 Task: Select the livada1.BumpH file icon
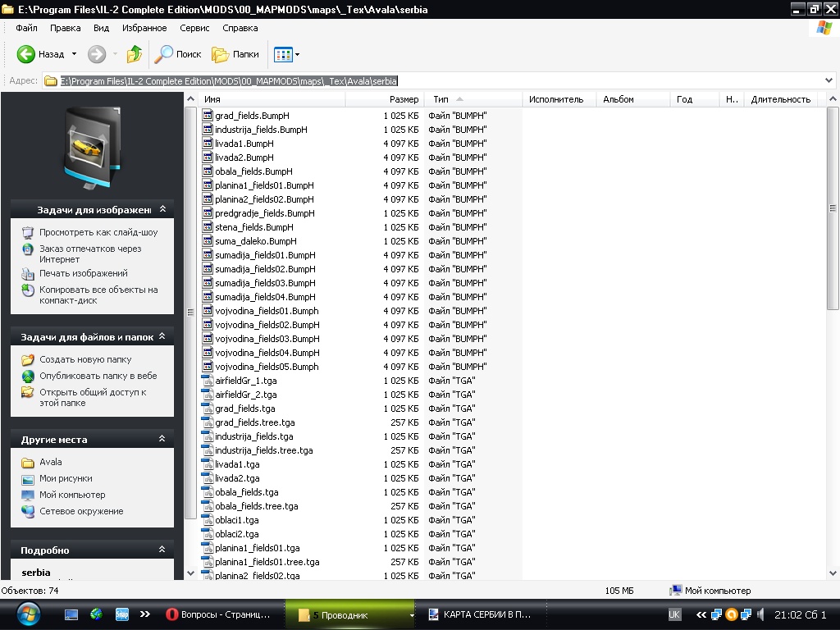point(208,143)
